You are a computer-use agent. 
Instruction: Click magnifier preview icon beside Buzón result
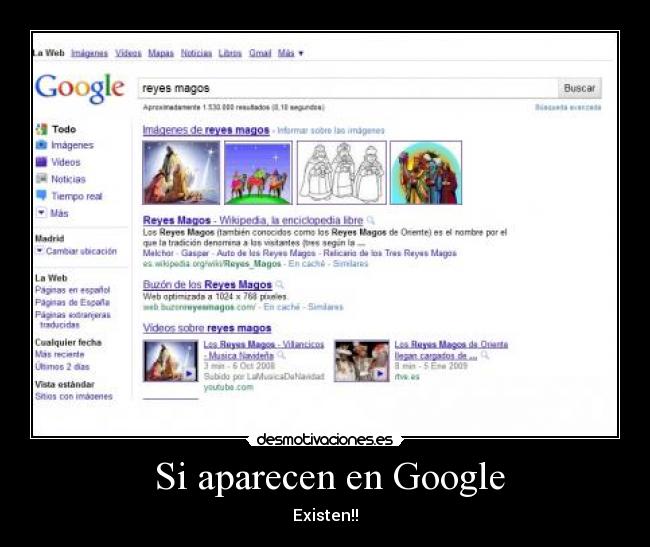pyautogui.click(x=279, y=285)
